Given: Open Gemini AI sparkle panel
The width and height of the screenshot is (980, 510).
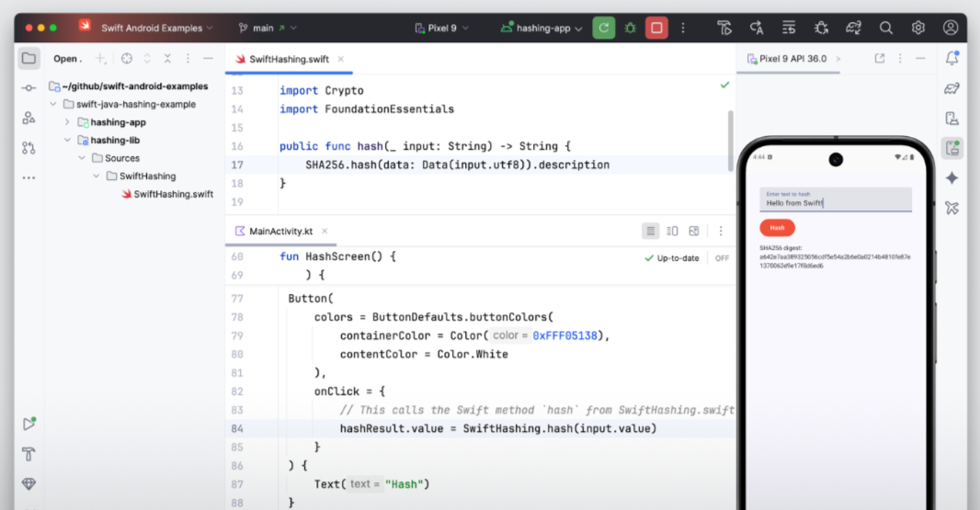Looking at the screenshot, I should pos(952,177).
